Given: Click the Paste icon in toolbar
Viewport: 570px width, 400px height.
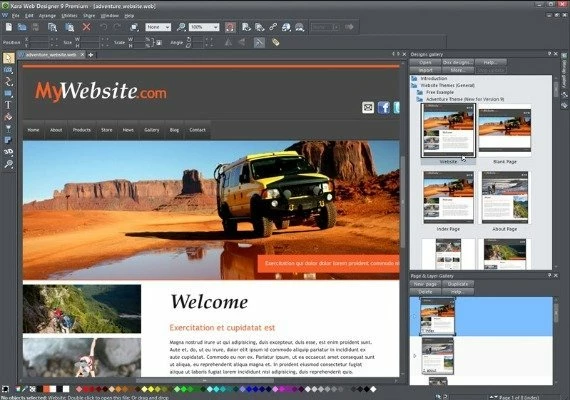Looking at the screenshot, I should [69, 27].
